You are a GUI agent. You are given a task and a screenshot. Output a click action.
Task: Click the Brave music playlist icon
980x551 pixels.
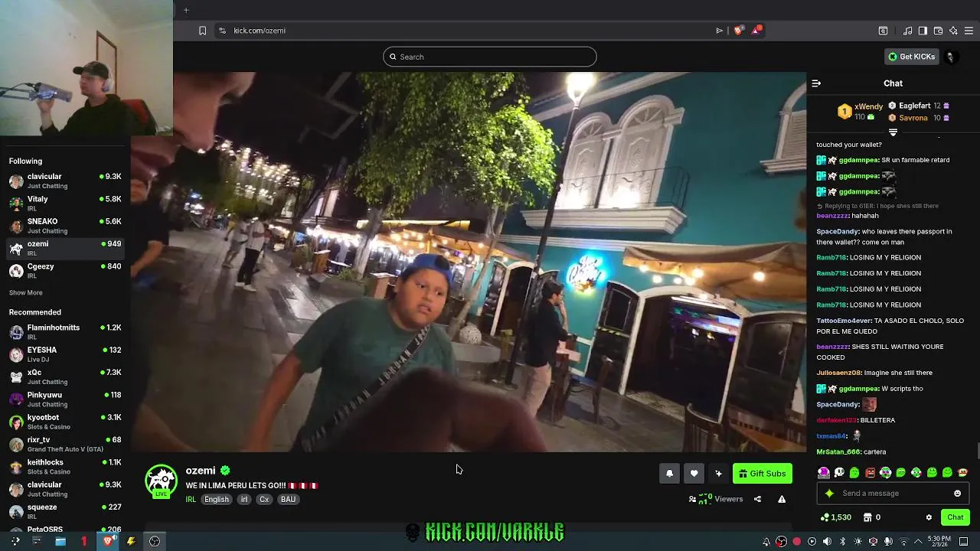tap(908, 31)
